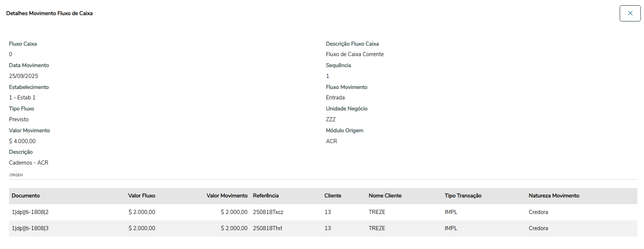Click the Tipo Transação column header
Screen dimensions: 644x249
[x=463, y=196]
